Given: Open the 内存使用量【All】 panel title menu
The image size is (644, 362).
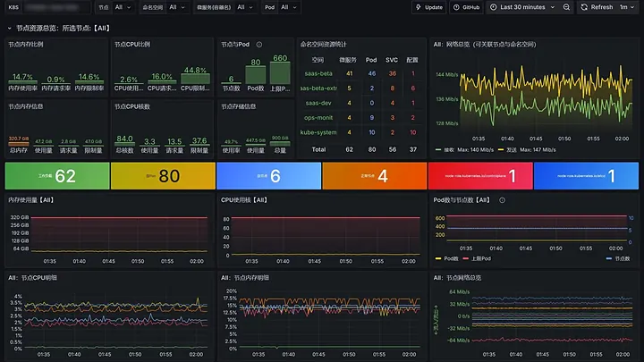Looking at the screenshot, I should point(31,200).
